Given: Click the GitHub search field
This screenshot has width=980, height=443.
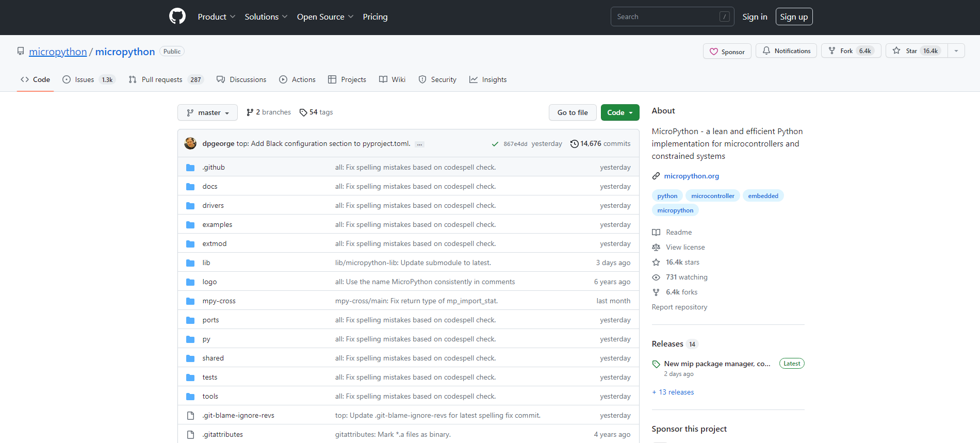Looking at the screenshot, I should [665, 17].
